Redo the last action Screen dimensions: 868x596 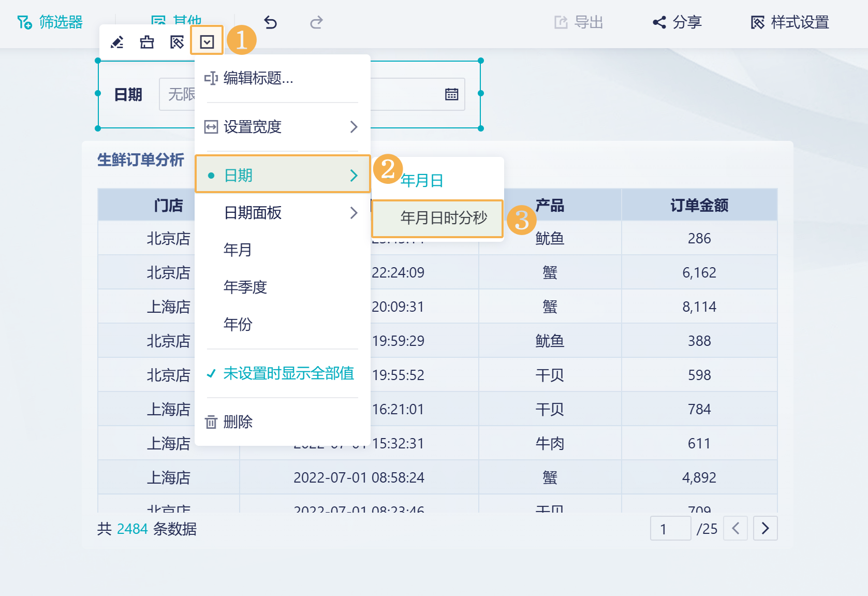[316, 22]
